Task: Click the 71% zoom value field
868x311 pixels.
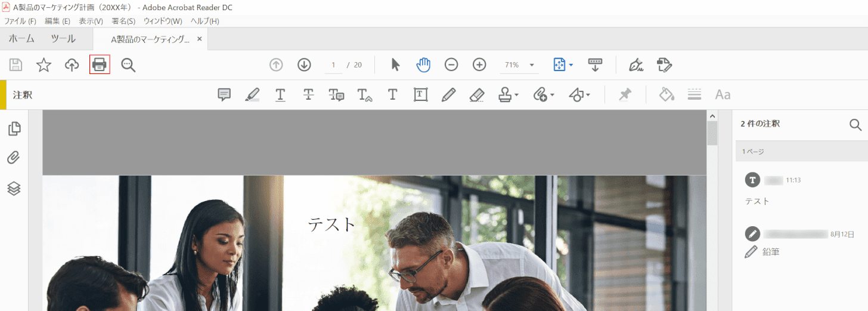Action: click(511, 65)
